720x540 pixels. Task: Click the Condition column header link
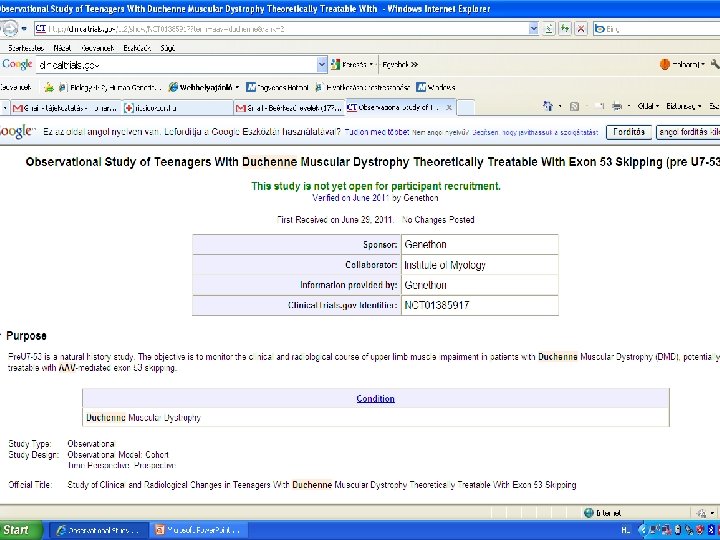tap(375, 399)
